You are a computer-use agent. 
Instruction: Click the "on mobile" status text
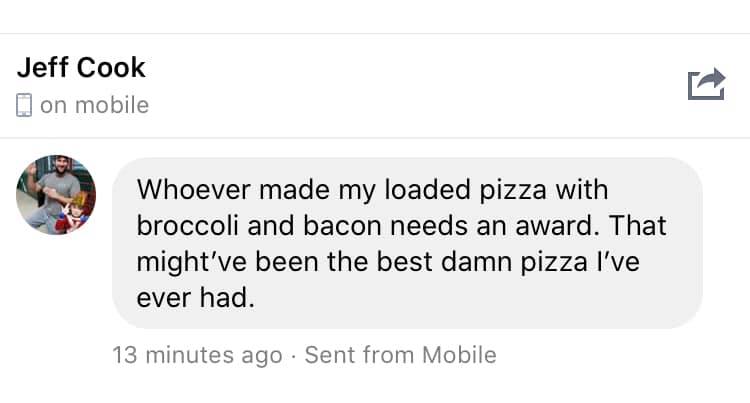point(94,104)
